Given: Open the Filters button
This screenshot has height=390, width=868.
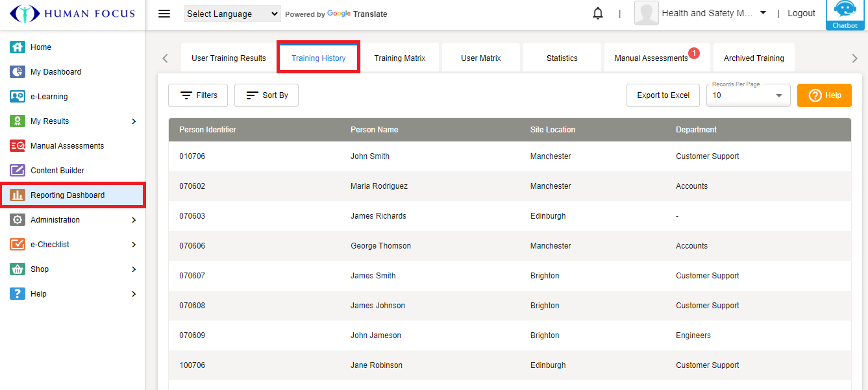Looking at the screenshot, I should 198,95.
